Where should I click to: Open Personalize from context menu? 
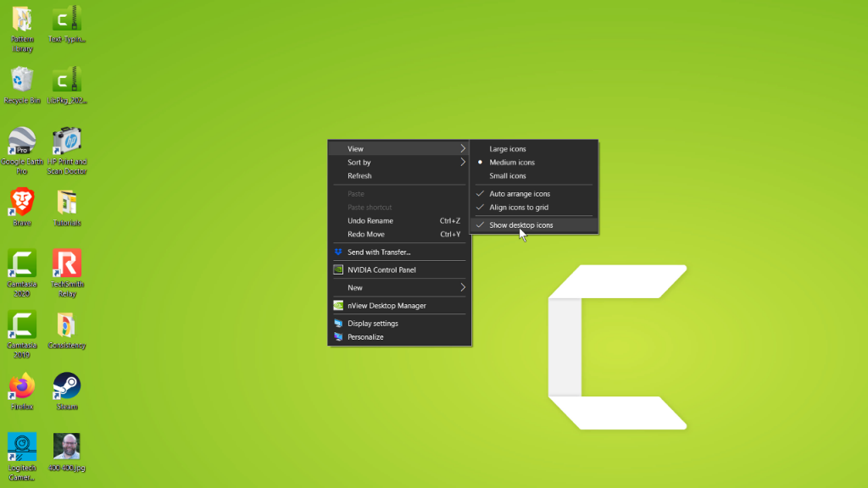400,336
